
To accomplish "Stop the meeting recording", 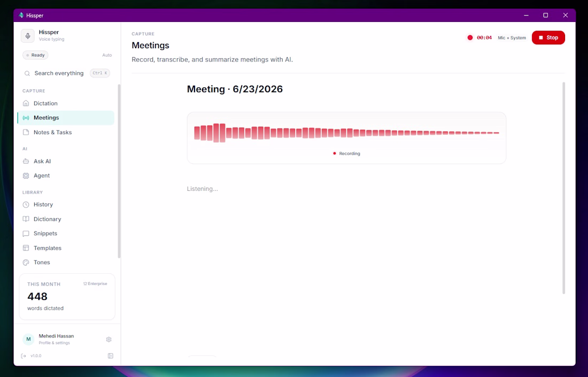I will click(x=548, y=37).
